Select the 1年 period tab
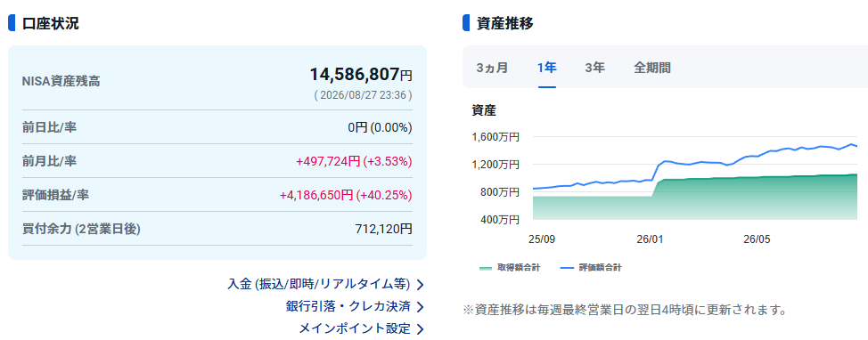Viewport: 868px width, 340px height. [x=547, y=68]
